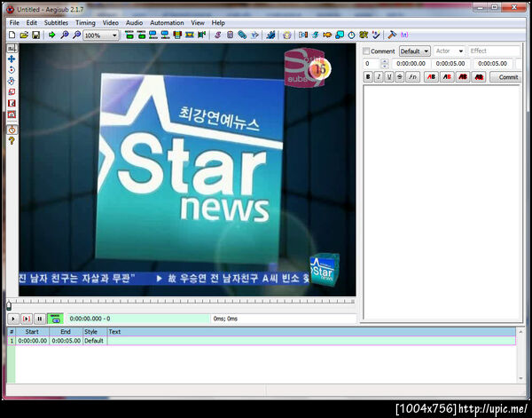The height and width of the screenshot is (418, 532).
Task: Decrease layer with the down spinner arrow
Action: tap(385, 67)
